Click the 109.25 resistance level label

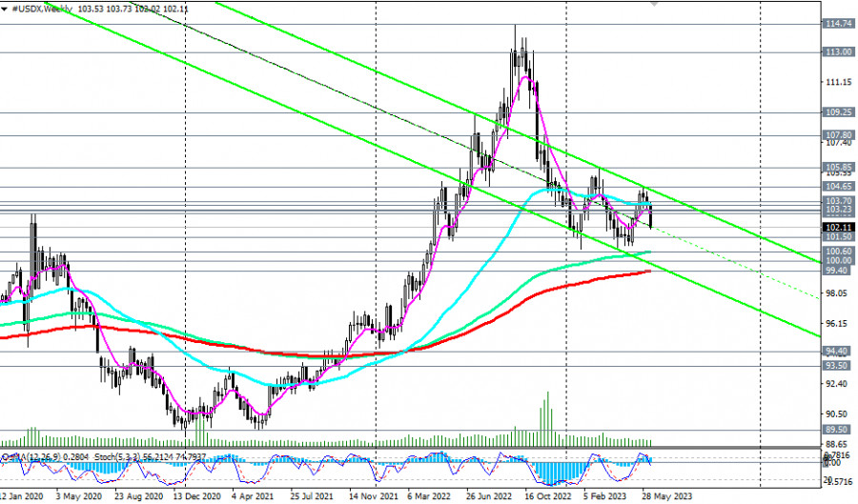pos(838,112)
